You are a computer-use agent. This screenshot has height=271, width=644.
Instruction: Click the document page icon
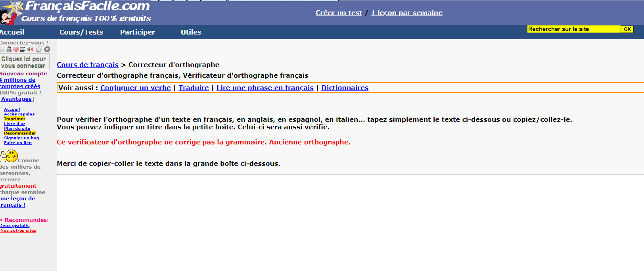(39, 49)
